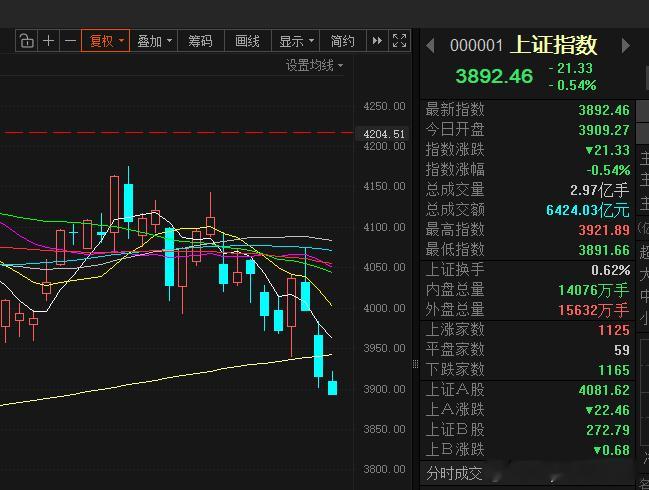Screen dimensions: 649x490
Task: Click the 上证B股 value 272.79
Action: click(608, 430)
